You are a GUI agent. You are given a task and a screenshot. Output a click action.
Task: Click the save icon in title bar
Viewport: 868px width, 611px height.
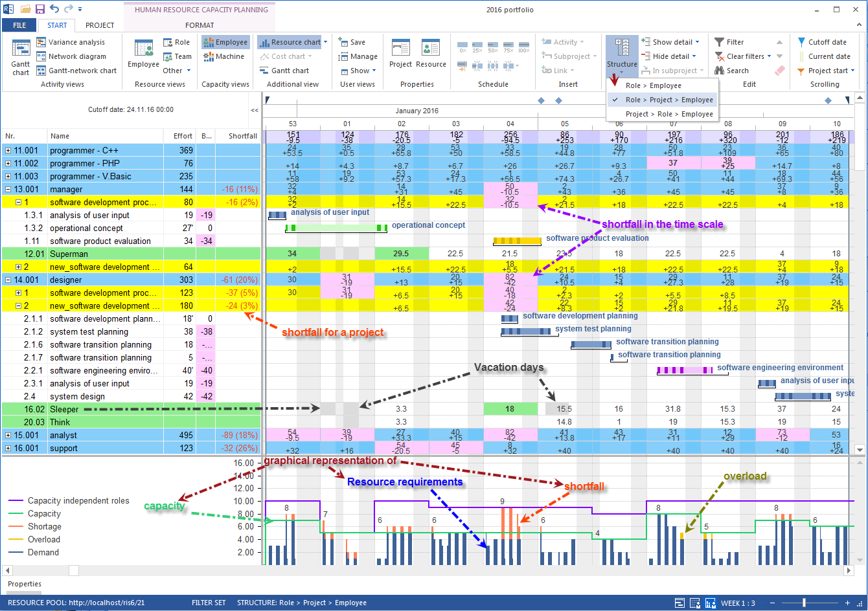[x=40, y=9]
